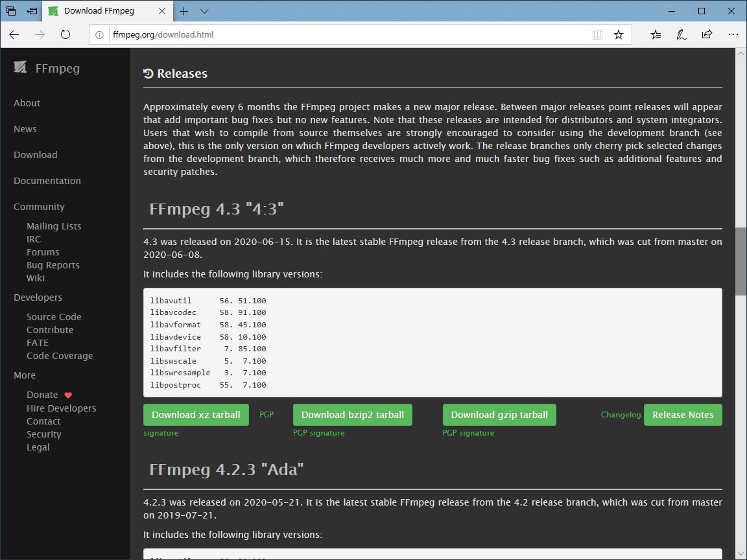The height and width of the screenshot is (560, 747).
Task: View the Changelog link
Action: 621,415
